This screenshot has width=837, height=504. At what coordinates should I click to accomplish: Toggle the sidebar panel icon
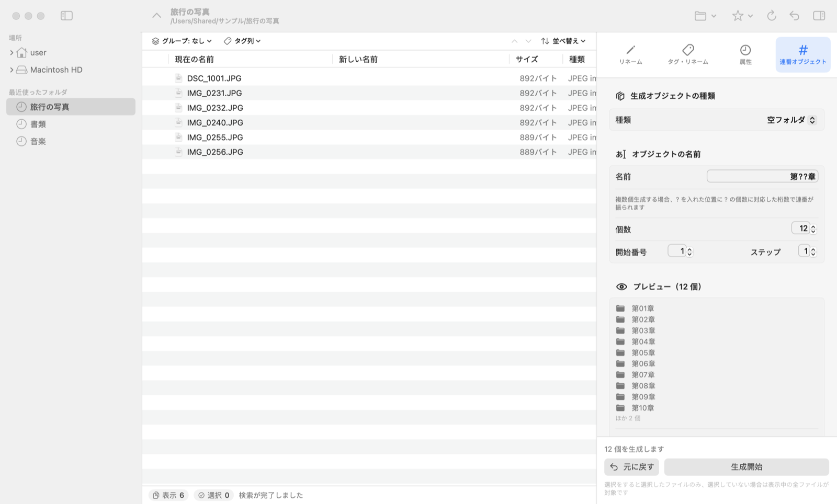[x=66, y=16]
